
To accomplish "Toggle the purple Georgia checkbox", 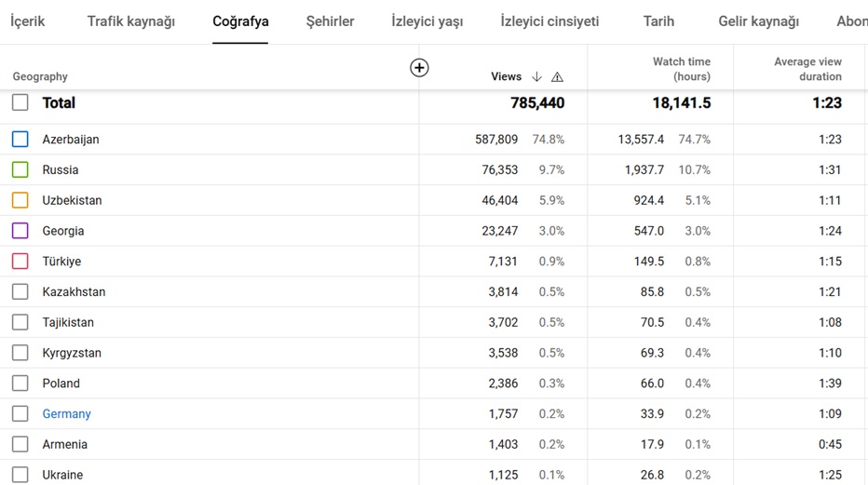I will [20, 230].
